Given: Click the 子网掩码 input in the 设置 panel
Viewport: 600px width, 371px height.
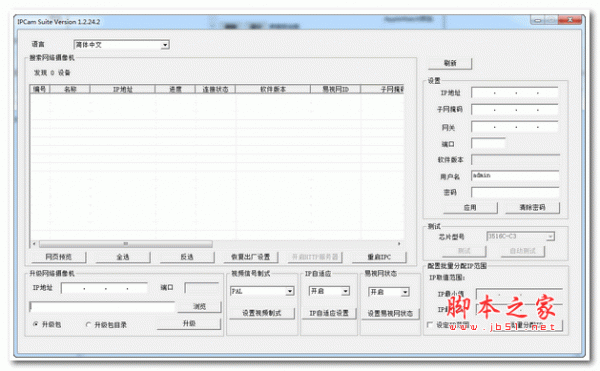Looking at the screenshot, I should pyautogui.click(x=515, y=110).
